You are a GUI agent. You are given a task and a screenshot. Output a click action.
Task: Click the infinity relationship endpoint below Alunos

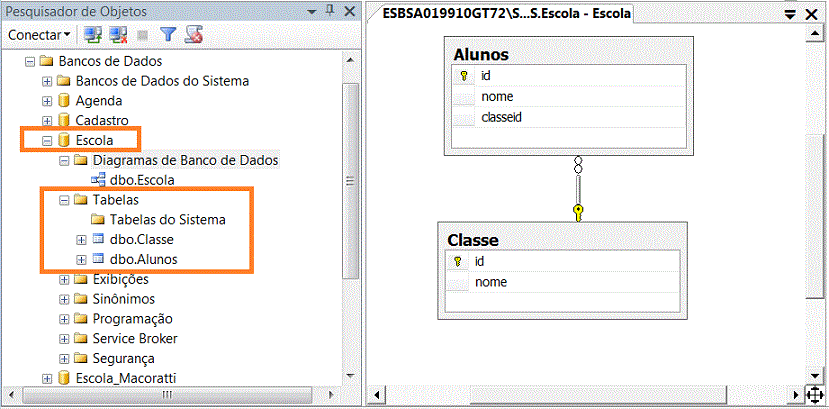(578, 165)
